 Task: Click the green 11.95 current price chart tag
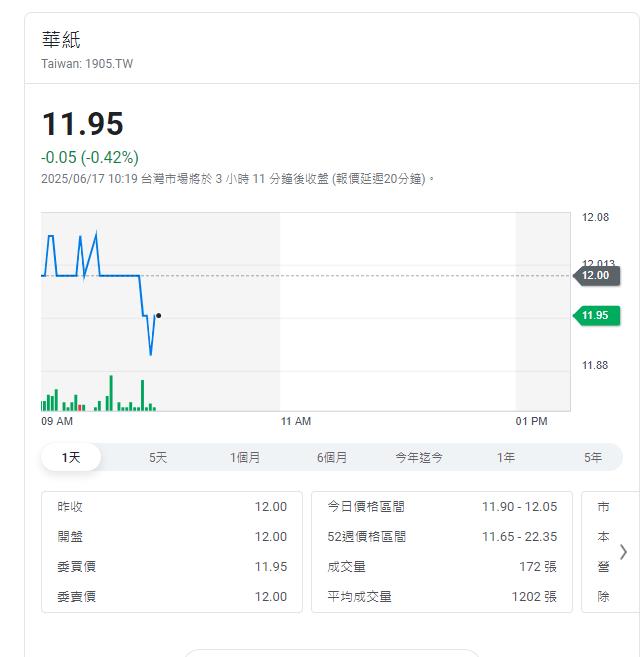click(596, 315)
